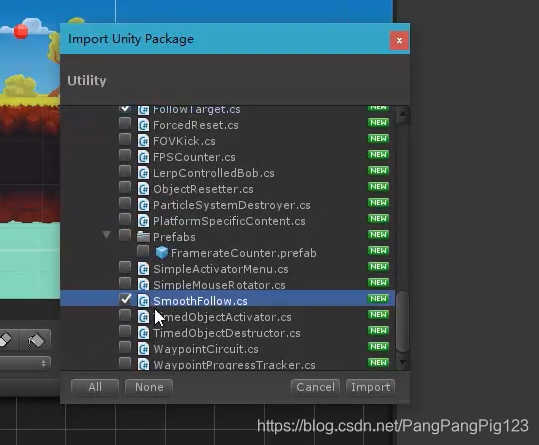Click the None button
539x445 pixels.
[149, 387]
